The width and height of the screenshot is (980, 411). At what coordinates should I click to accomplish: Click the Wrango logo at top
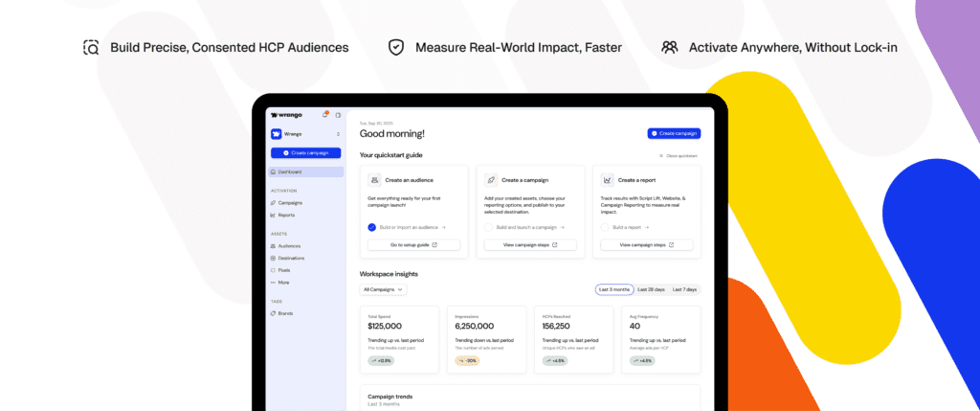click(286, 115)
